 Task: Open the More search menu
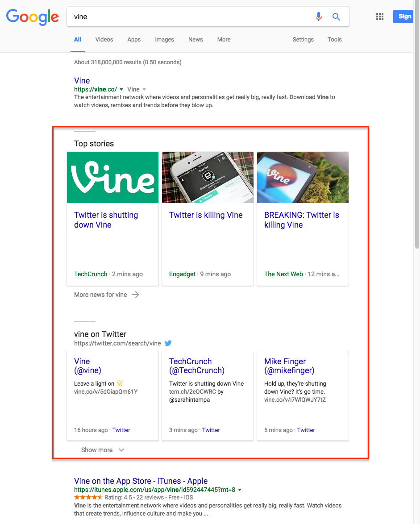pyautogui.click(x=224, y=39)
